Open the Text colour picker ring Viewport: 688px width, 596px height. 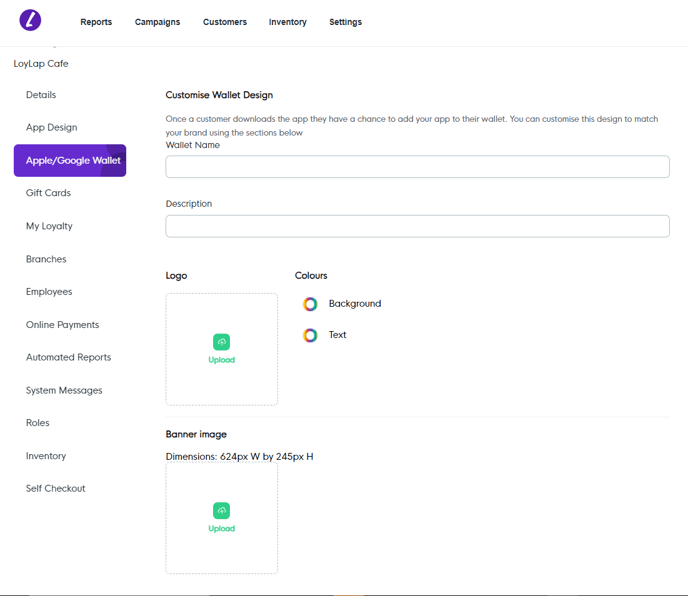coord(310,335)
